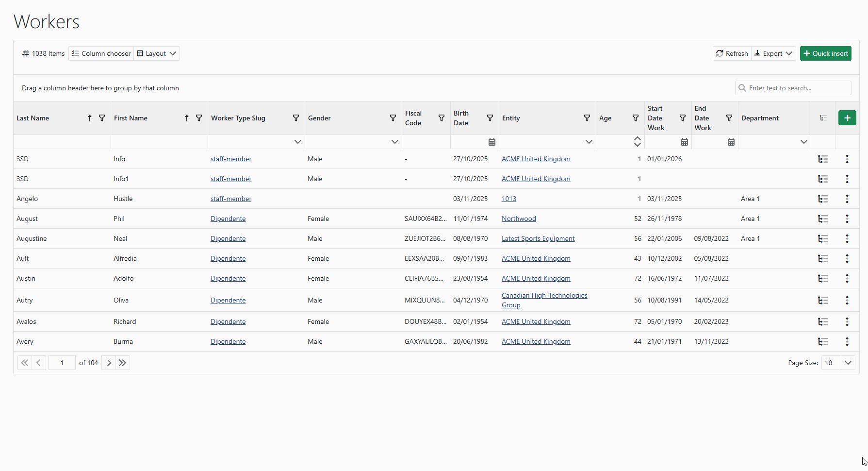Increase the Age filter spinner value
Screen dimensions: 868x471
(638, 139)
